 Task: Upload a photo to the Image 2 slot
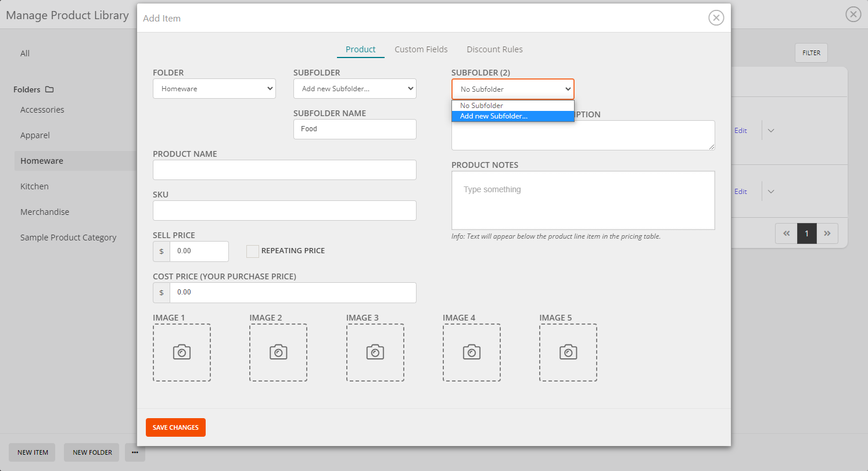coord(278,352)
